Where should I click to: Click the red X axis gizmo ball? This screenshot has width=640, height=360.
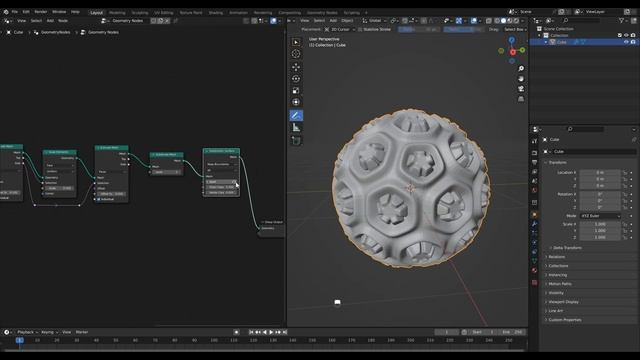click(x=513, y=52)
